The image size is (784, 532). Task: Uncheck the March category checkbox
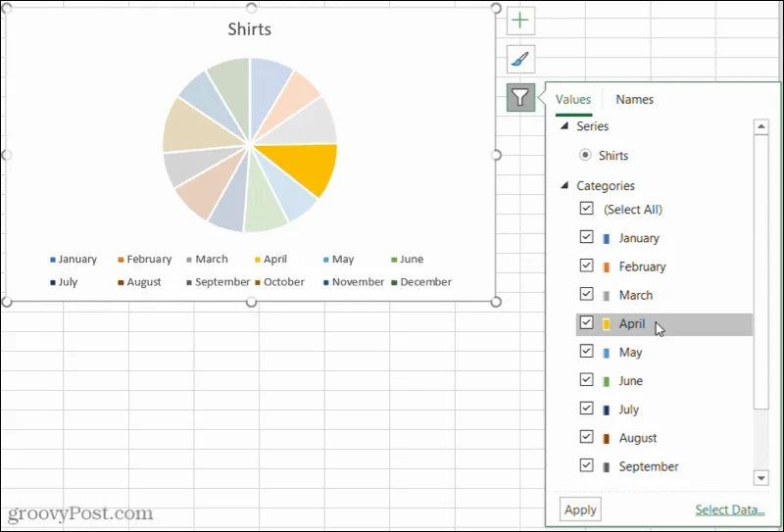pos(586,294)
